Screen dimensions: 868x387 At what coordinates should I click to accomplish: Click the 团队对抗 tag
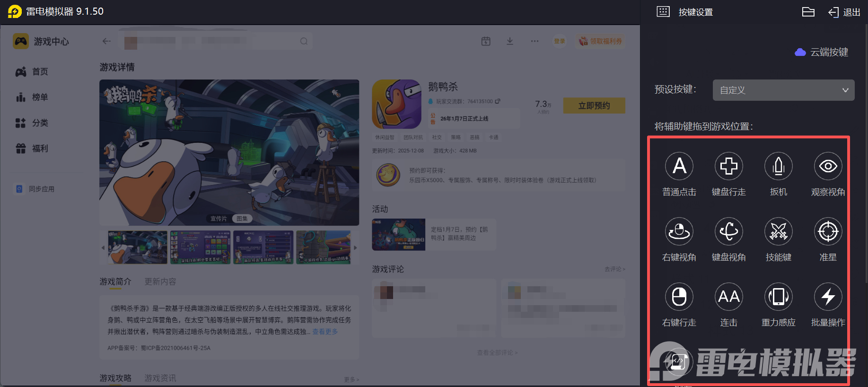[413, 137]
